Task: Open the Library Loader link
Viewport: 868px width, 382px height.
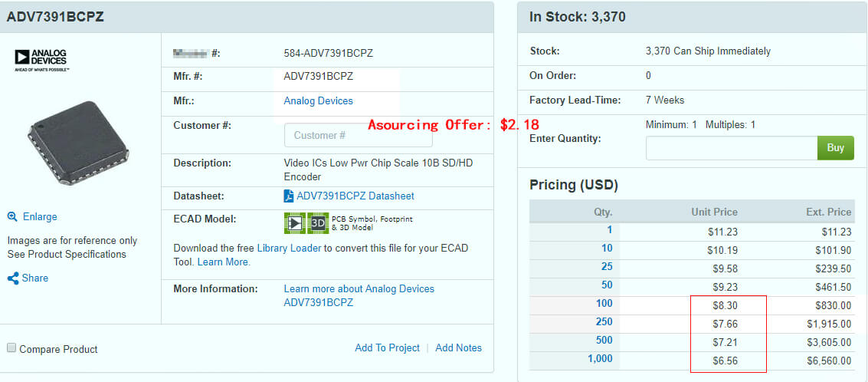Action: point(289,249)
